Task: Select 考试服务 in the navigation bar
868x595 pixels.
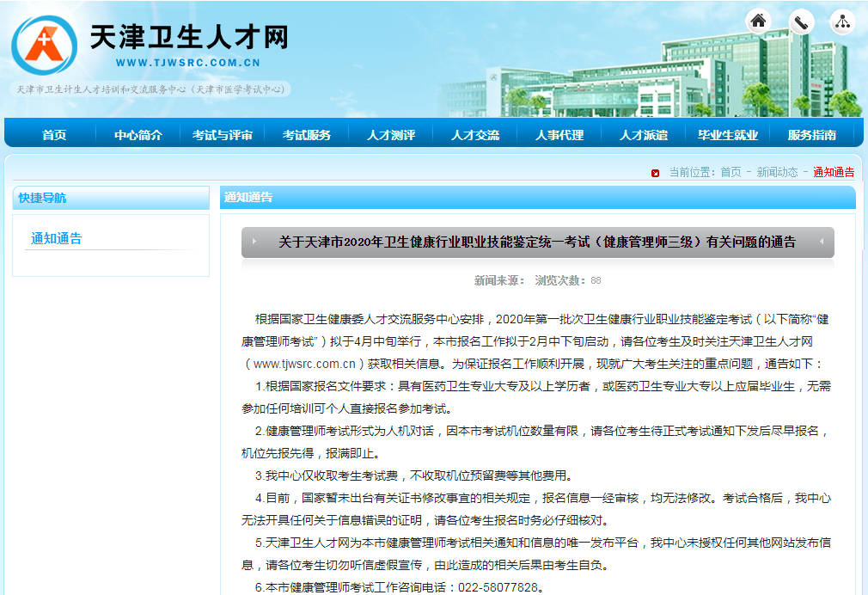Action: point(307,135)
